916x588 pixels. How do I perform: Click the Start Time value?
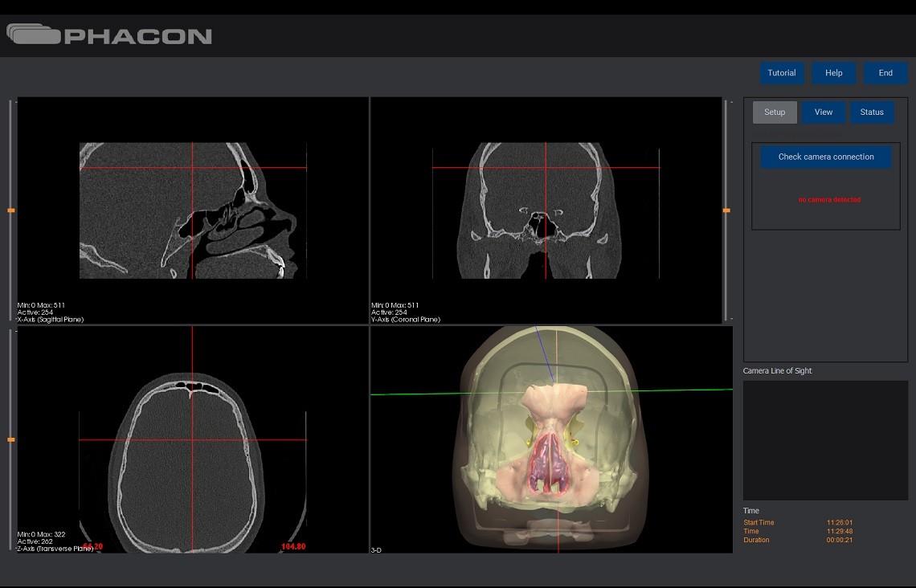[x=840, y=523]
